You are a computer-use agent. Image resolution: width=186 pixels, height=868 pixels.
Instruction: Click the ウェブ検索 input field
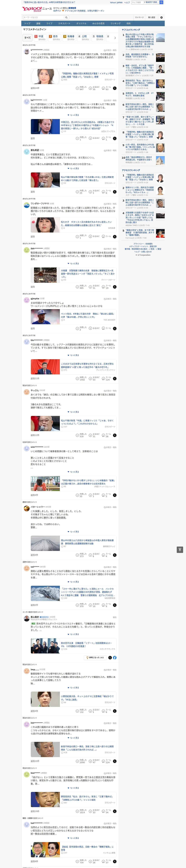pos(137,2)
